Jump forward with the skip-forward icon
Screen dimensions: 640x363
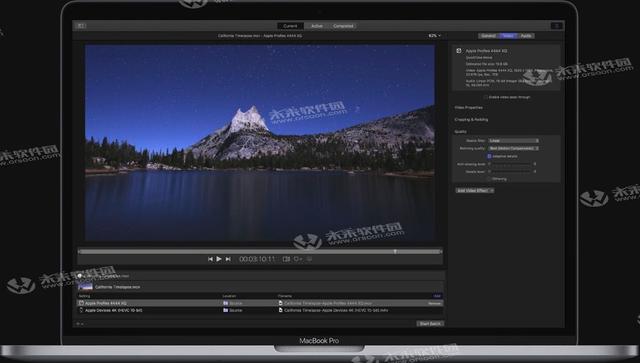point(228,259)
